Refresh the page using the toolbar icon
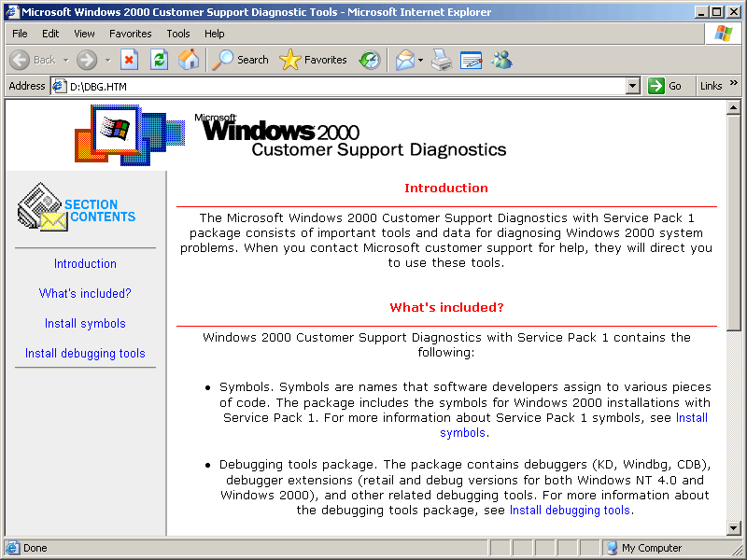747x560 pixels. pyautogui.click(x=160, y=60)
